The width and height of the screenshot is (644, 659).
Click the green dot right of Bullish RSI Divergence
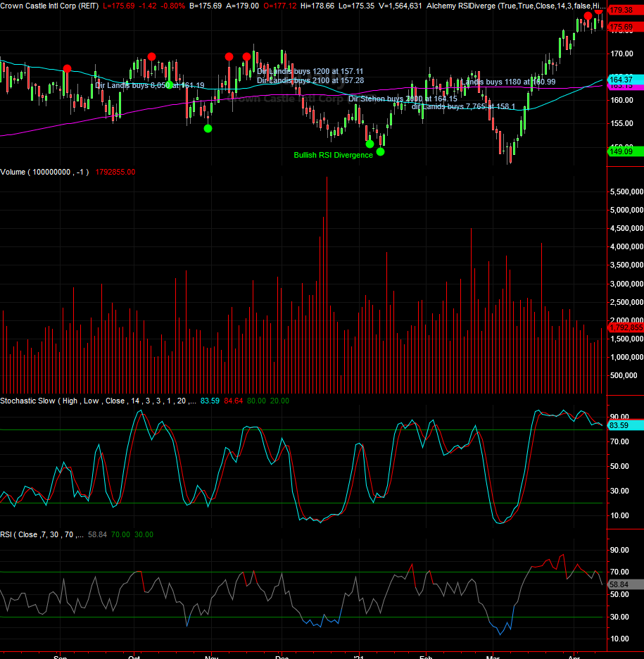pos(381,151)
